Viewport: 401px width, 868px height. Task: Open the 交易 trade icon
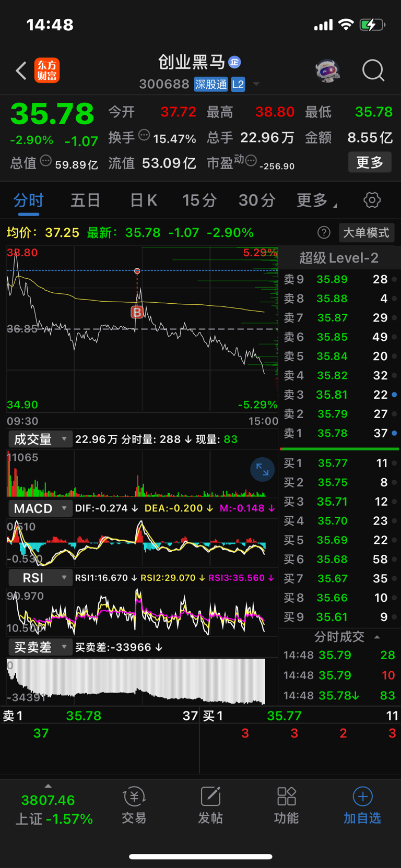pyautogui.click(x=134, y=805)
